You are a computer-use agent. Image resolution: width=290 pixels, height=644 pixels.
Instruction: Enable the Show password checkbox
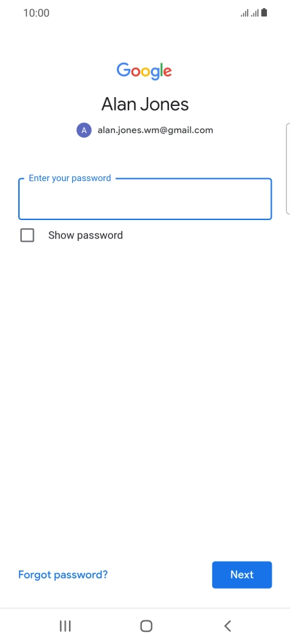coord(27,236)
